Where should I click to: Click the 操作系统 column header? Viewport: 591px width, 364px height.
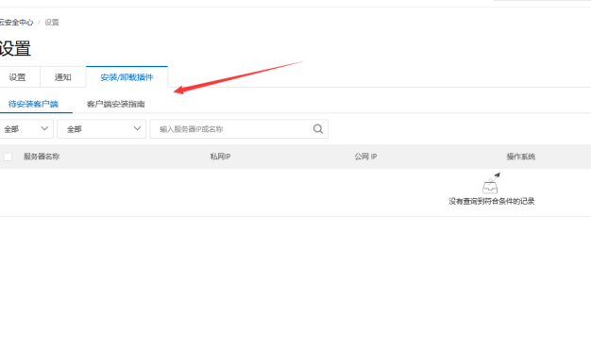[x=521, y=157]
